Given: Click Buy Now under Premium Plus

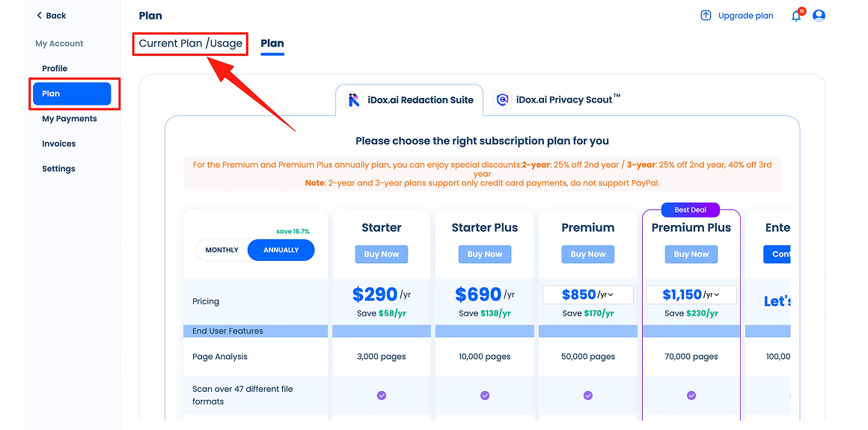Looking at the screenshot, I should [691, 254].
